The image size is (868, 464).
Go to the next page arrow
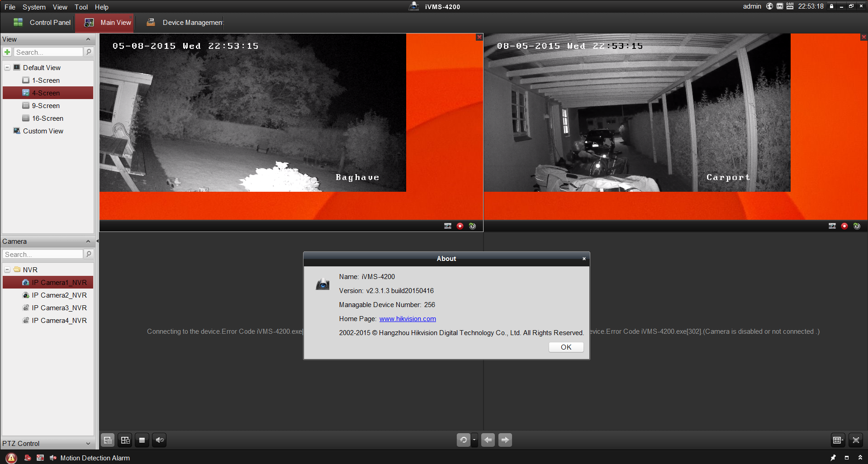coord(505,440)
